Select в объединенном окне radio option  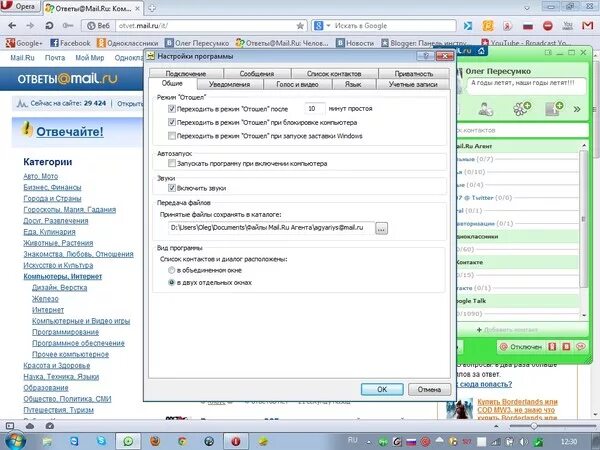[x=171, y=270]
